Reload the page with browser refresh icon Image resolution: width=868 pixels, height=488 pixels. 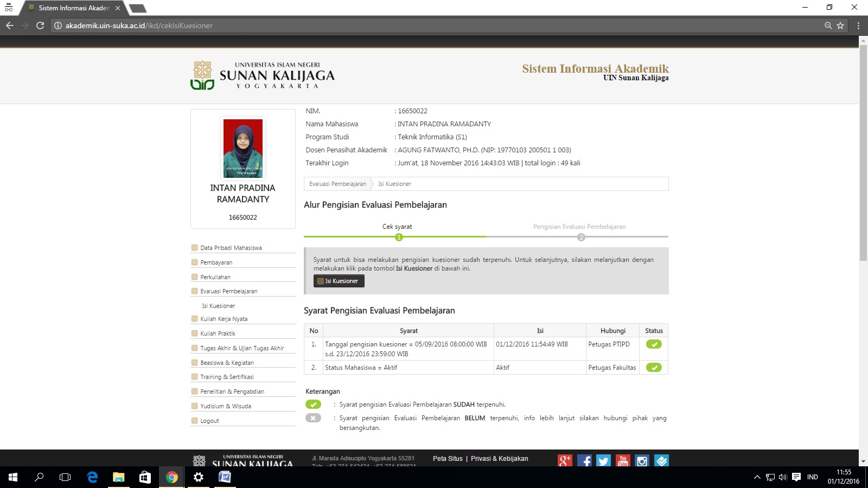click(x=40, y=25)
